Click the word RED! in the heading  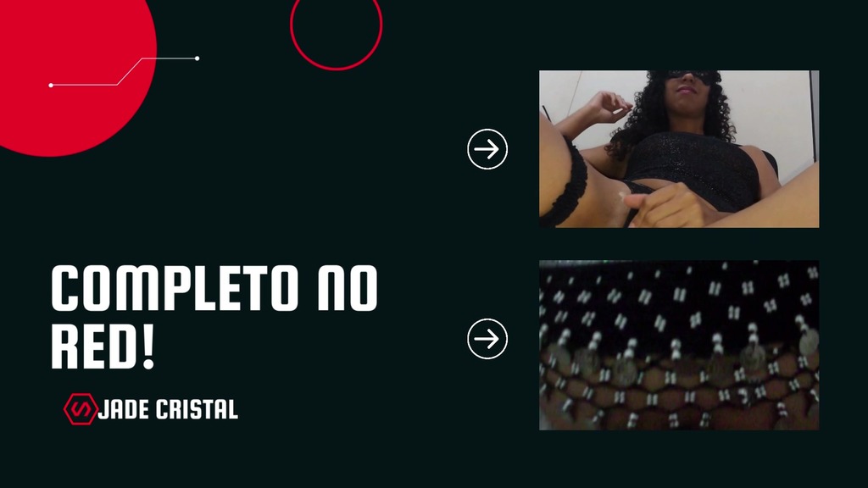point(103,347)
